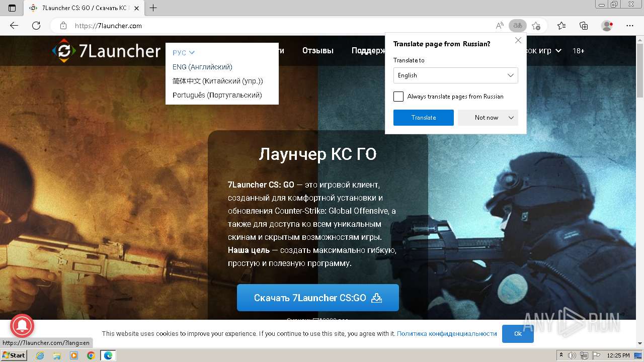Go back using the browser back arrow
Image resolution: width=644 pixels, height=362 pixels.
coord(14,26)
